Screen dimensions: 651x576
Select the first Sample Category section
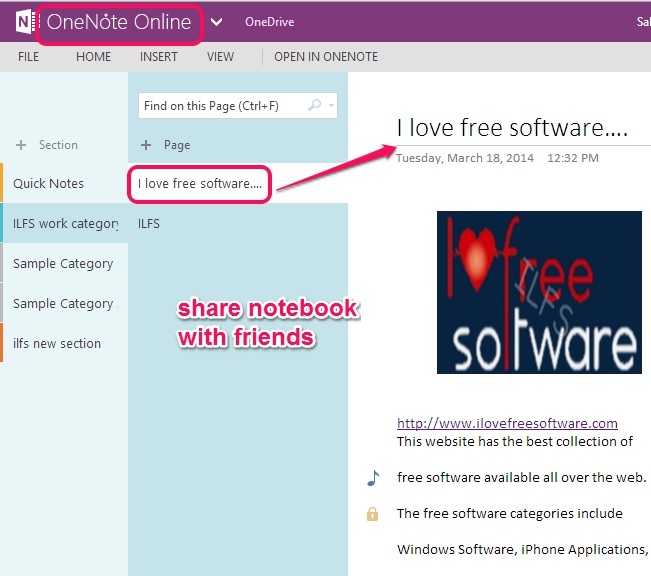64,263
